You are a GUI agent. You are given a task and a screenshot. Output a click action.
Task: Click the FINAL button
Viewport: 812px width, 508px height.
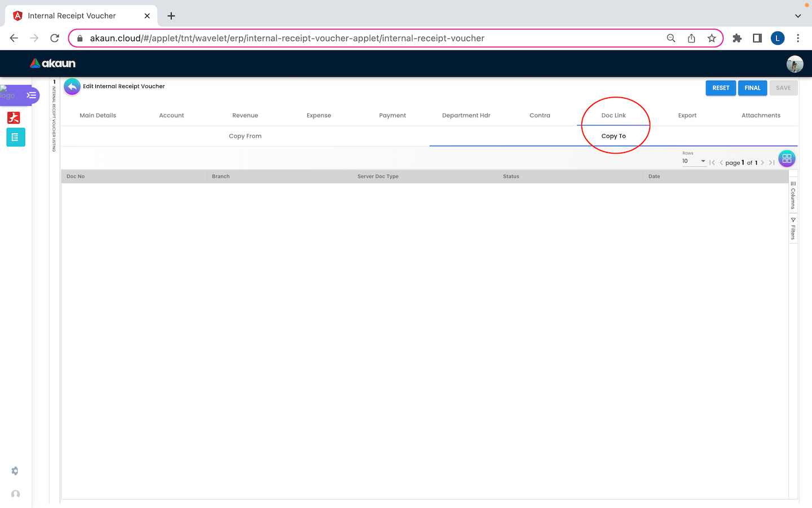[x=752, y=88]
